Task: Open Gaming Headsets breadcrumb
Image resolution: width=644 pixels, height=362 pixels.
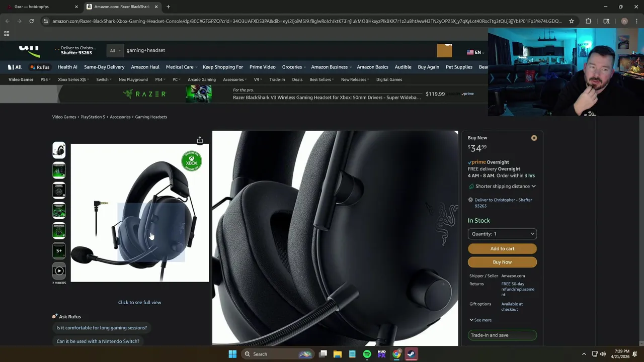Action: coord(151,117)
